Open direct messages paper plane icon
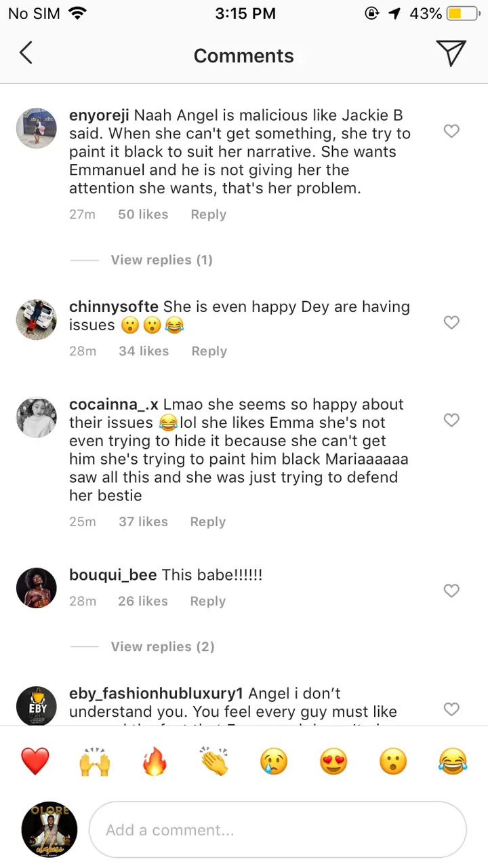This screenshot has height=868, width=488. pyautogui.click(x=451, y=53)
